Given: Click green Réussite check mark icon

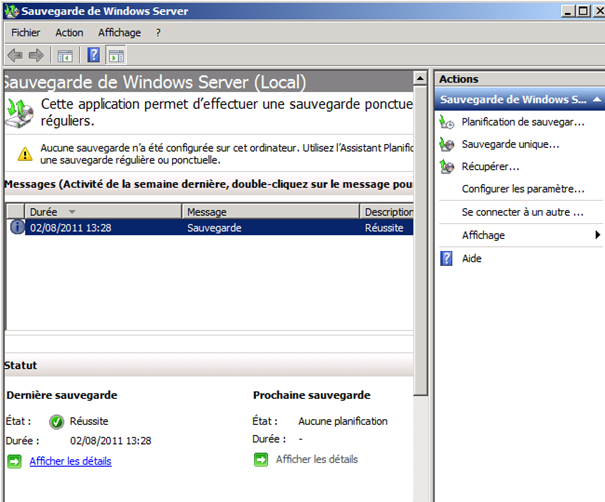Looking at the screenshot, I should tap(56, 422).
